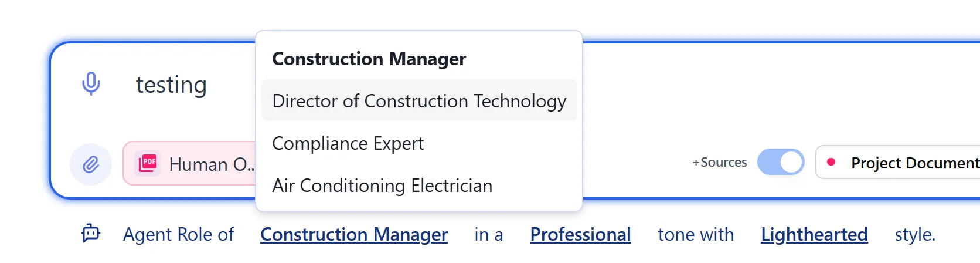Click the agent robot chat icon
The height and width of the screenshot is (263, 980).
pyautogui.click(x=91, y=234)
